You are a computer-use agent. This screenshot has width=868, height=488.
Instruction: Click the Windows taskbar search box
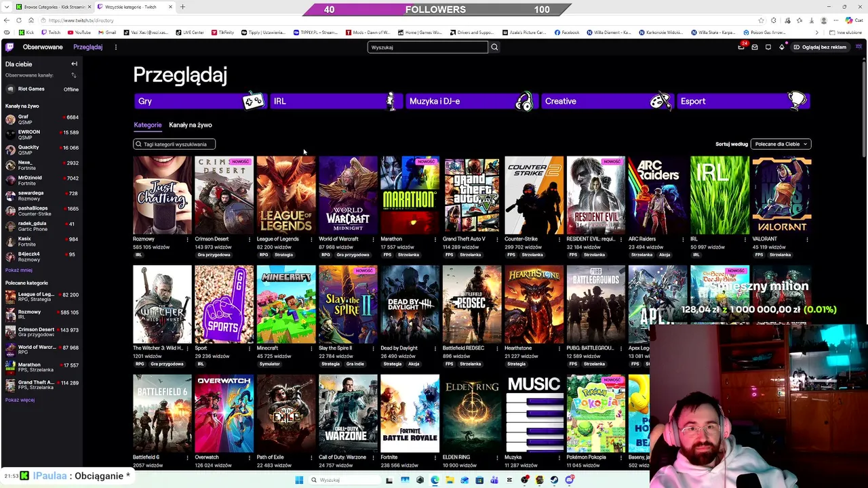(344, 480)
